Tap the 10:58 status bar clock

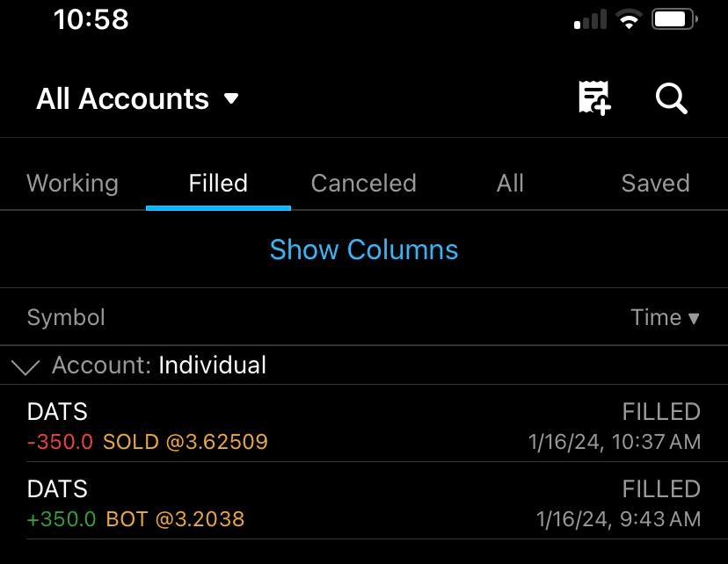click(91, 19)
